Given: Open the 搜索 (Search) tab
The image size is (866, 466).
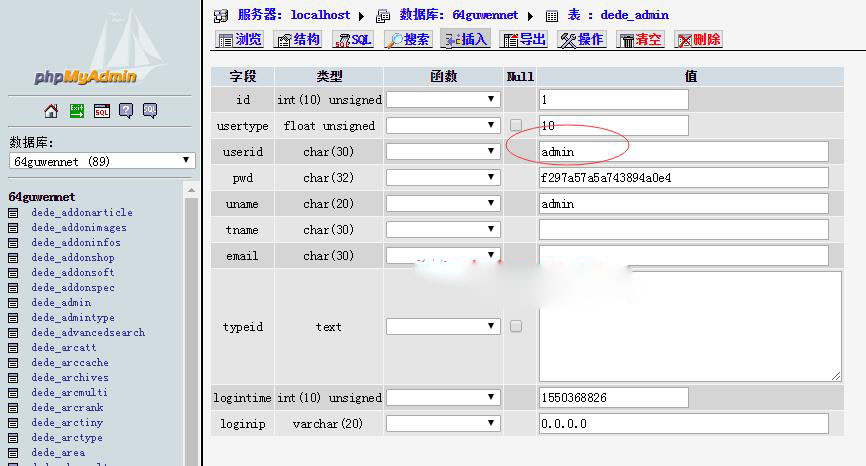Looking at the screenshot, I should click(x=408, y=40).
